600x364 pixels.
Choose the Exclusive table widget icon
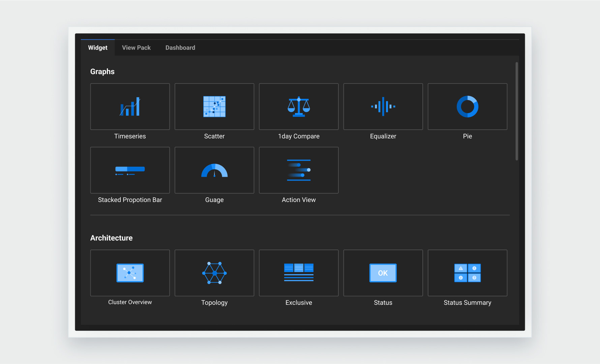click(299, 273)
